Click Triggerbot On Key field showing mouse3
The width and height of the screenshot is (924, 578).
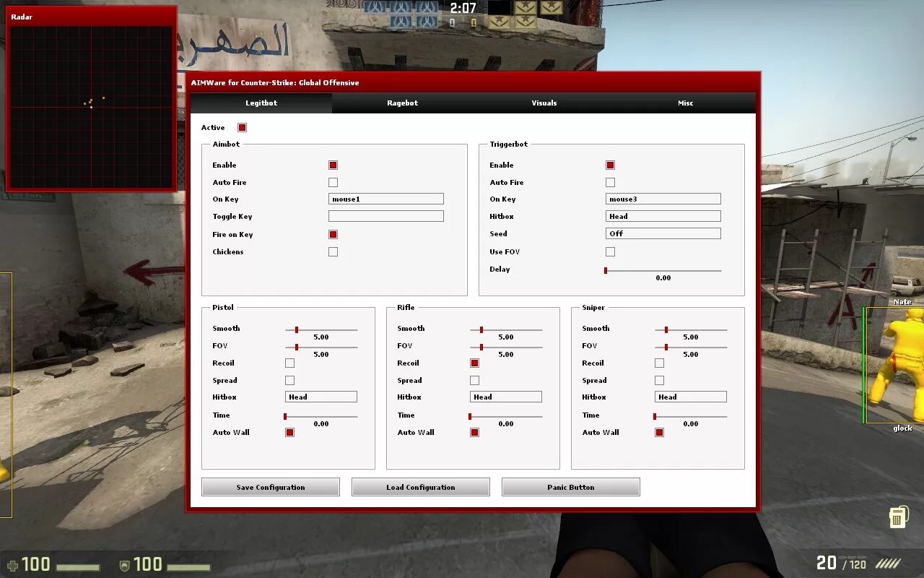pyautogui.click(x=663, y=199)
